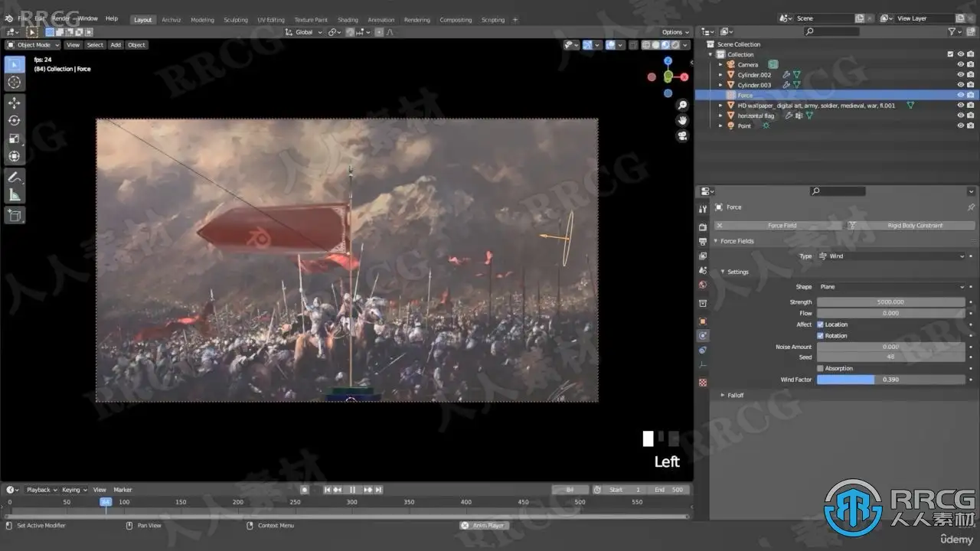Select the Cursor tool in the left toolbar
The image size is (980, 551).
15,82
